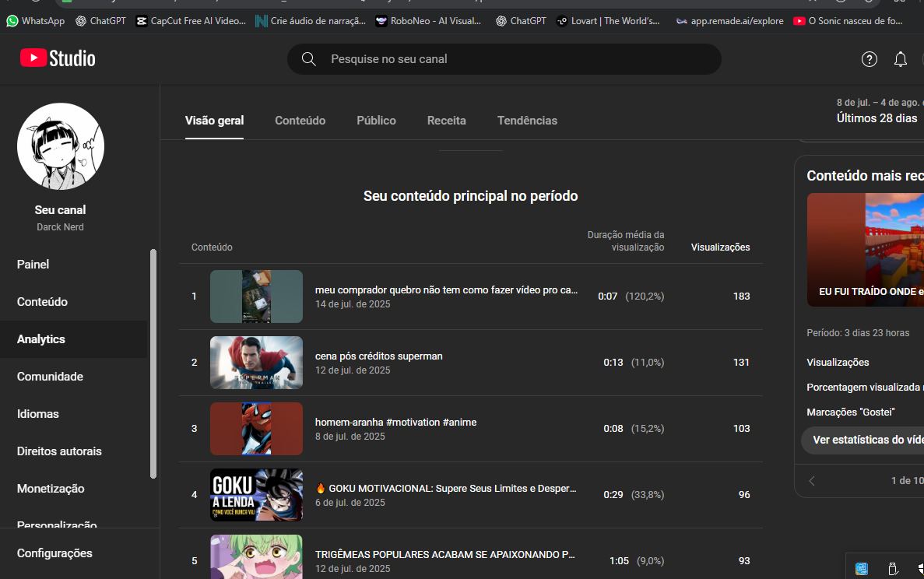This screenshot has height=579, width=924.
Task: Open Idiomas in the sidebar
Action: click(x=74, y=414)
